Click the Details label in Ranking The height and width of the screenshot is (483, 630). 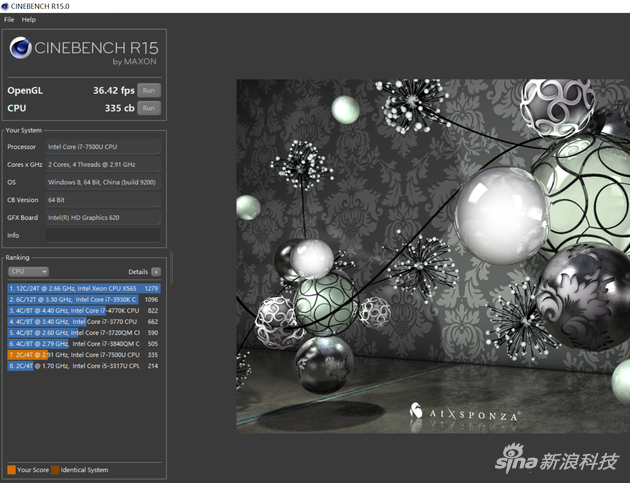coord(138,272)
